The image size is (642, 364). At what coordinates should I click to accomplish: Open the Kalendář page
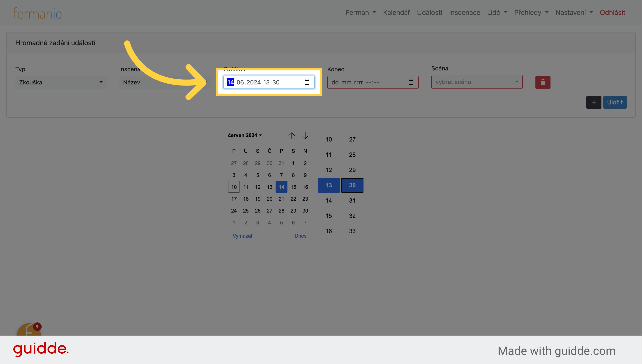point(397,13)
